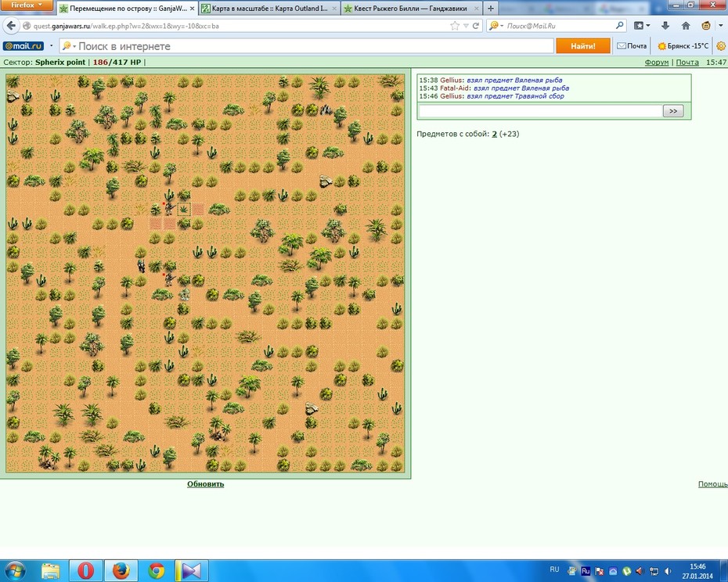The height and width of the screenshot is (582, 728).
Task: Click the Брянск -15°C weather widget
Action: 683,46
